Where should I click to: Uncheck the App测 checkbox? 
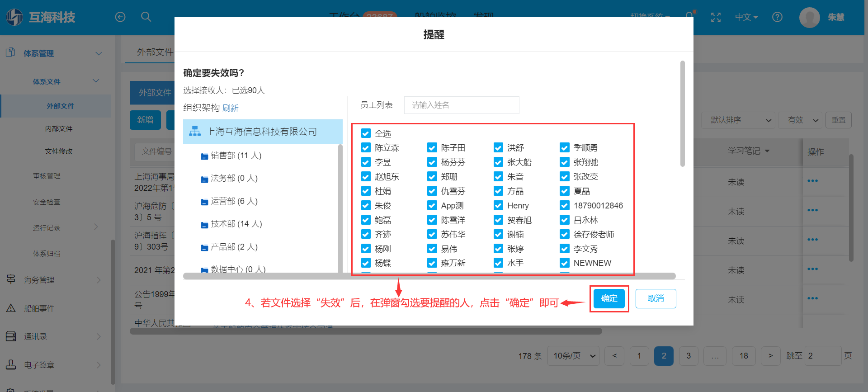432,206
